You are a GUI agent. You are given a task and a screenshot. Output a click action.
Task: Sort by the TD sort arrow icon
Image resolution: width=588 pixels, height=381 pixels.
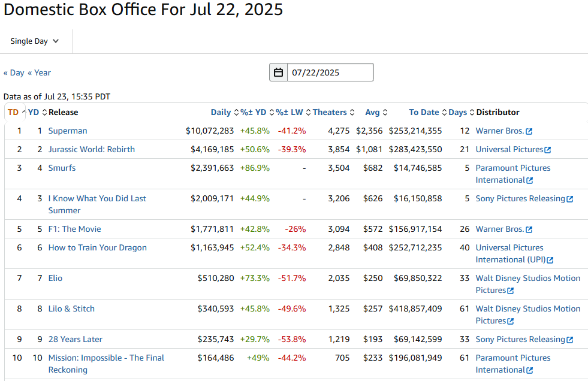point(23,113)
